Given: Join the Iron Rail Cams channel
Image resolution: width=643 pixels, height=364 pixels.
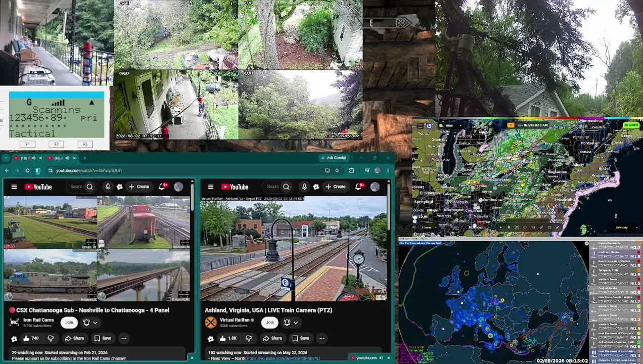Looking at the screenshot, I should pyautogui.click(x=69, y=323).
